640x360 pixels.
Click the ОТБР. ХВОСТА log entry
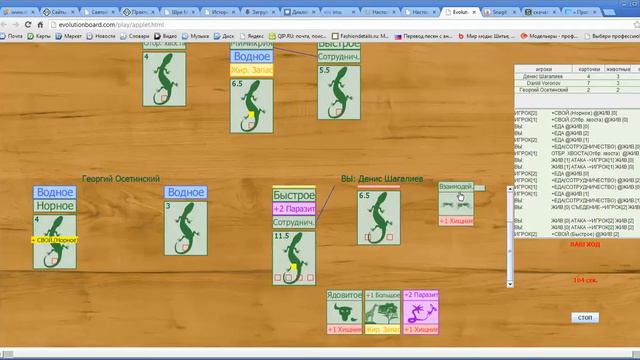pyautogui.click(x=577, y=153)
